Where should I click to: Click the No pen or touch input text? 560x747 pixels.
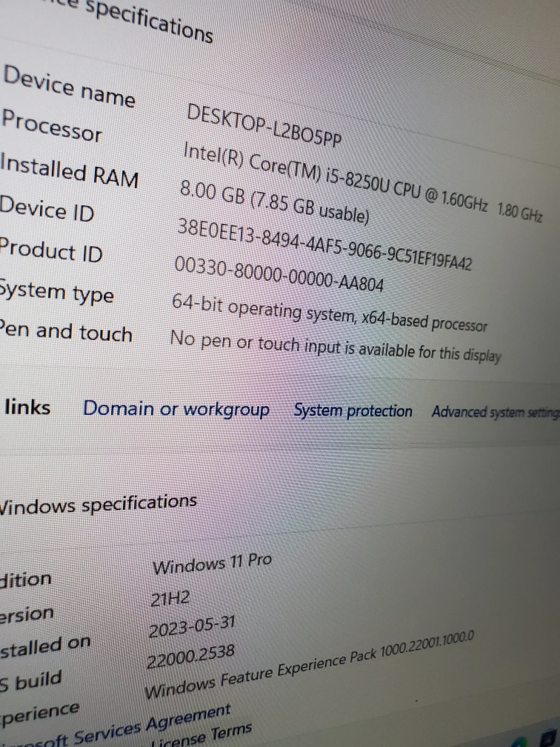[x=335, y=346]
